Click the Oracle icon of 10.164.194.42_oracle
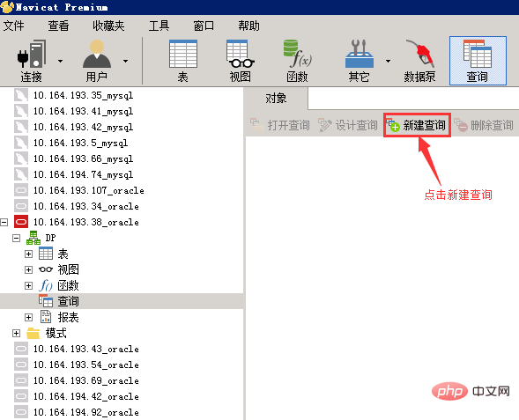This screenshot has width=519, height=420. (21, 396)
